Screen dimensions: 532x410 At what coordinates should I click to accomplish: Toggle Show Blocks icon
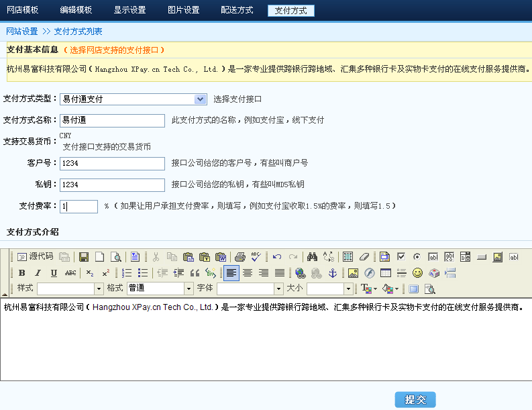(x=430, y=289)
